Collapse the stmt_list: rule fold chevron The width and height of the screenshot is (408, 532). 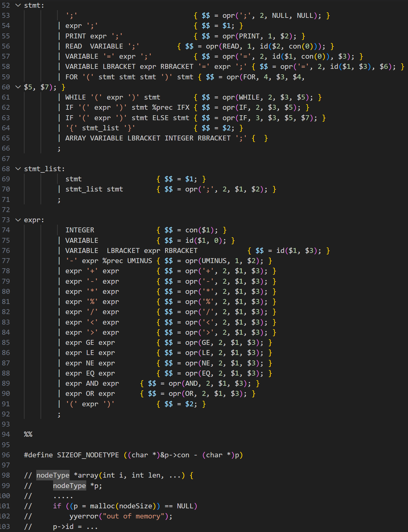[x=18, y=169]
